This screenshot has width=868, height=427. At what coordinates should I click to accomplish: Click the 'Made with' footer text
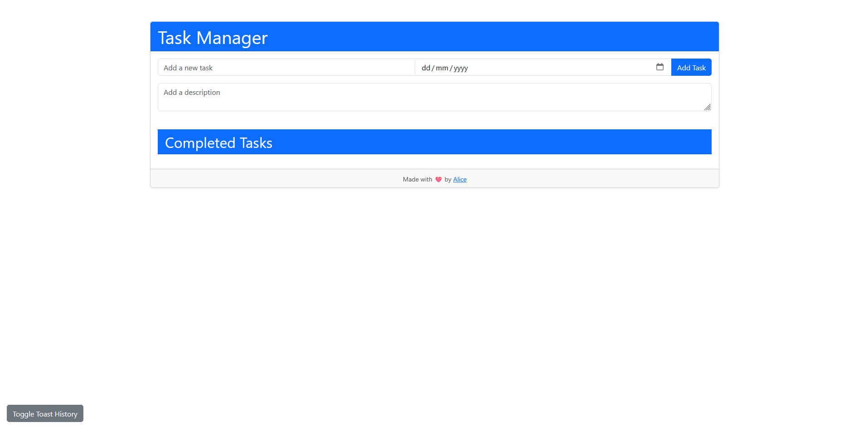[x=417, y=180]
